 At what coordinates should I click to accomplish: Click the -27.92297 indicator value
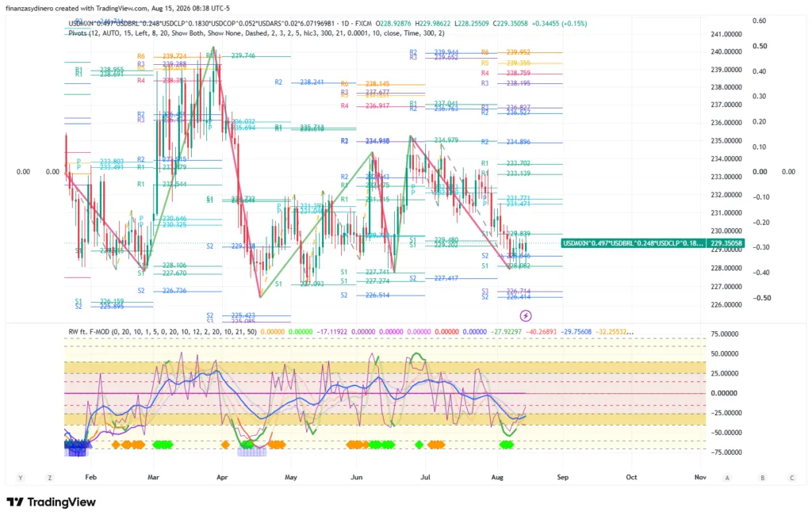(x=506, y=332)
